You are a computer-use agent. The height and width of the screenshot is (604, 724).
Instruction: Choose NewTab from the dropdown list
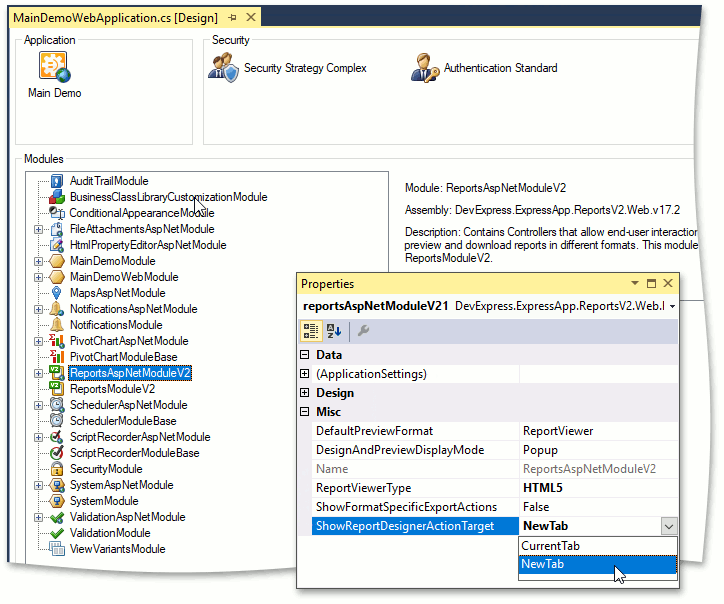pyautogui.click(x=597, y=564)
